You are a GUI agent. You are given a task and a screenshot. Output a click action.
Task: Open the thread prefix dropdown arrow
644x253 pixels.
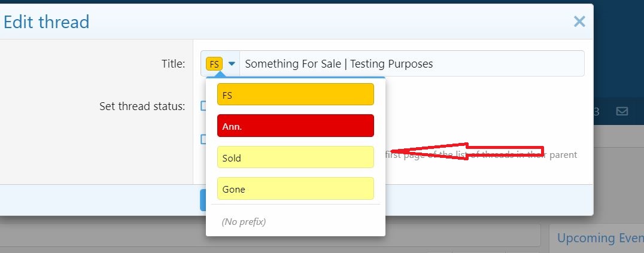coord(232,64)
